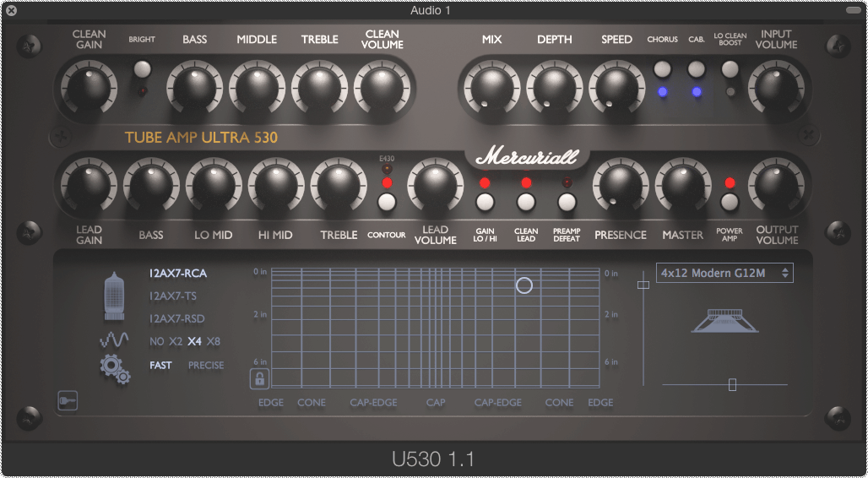This screenshot has width=868, height=478.
Task: Click the oversampling waveform icon
Action: click(114, 339)
